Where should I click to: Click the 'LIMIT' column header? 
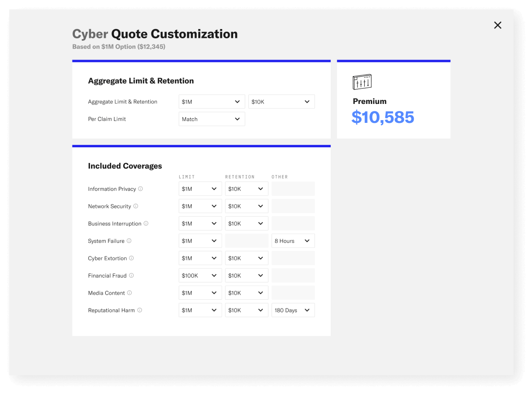click(x=187, y=177)
